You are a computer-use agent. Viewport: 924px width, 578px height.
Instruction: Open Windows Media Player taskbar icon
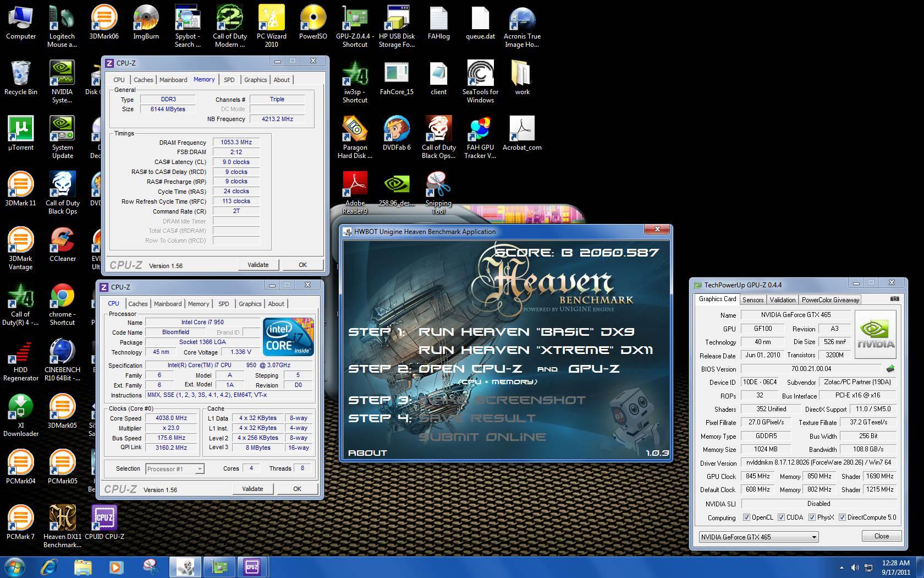coord(116,567)
